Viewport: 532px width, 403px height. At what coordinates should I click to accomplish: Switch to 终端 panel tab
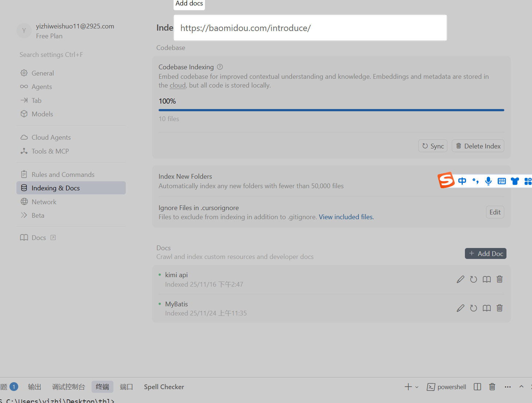point(102,387)
